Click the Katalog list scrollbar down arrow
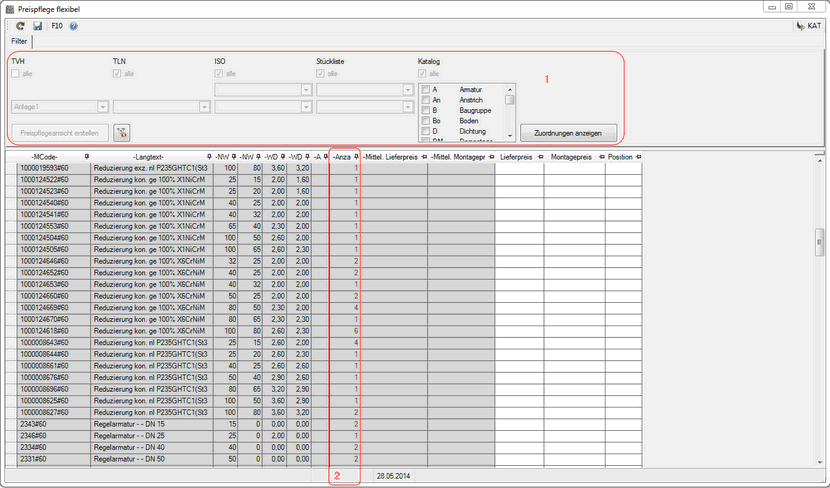 (x=510, y=136)
